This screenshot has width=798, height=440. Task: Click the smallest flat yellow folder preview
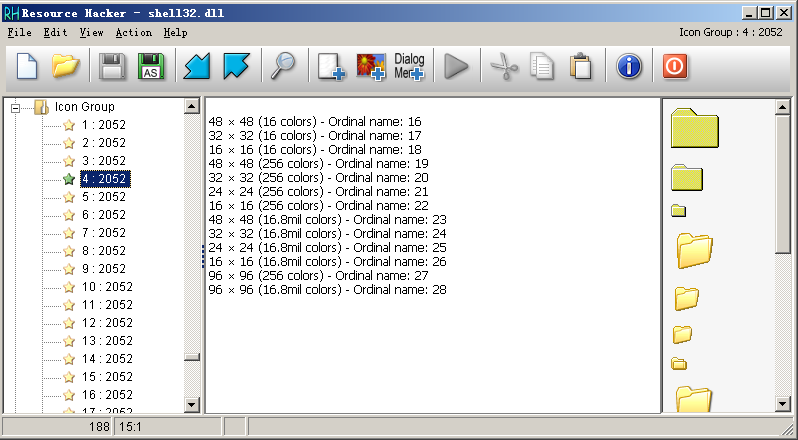pos(678,210)
